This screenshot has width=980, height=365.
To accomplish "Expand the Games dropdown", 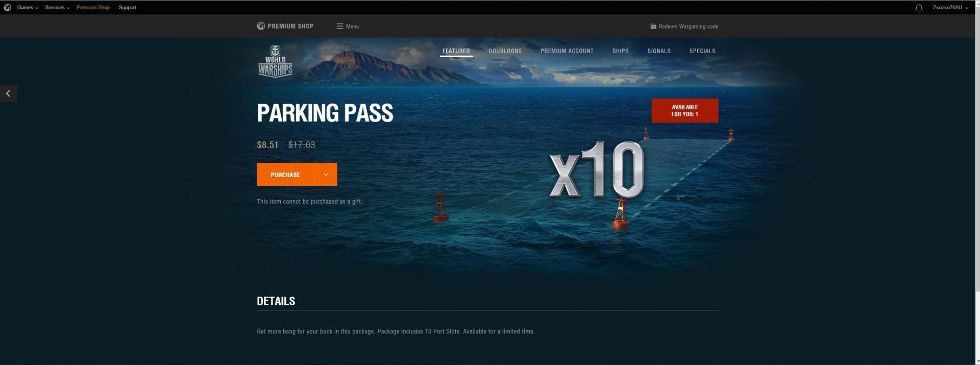I will click(x=28, y=8).
